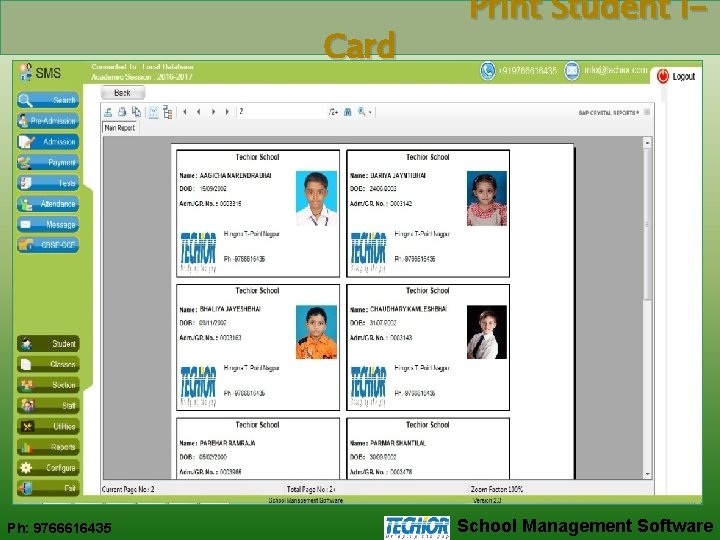Click photo on AAGICHA NARENDRABHAI card
Image resolution: width=720 pixels, height=540 pixels.
coord(316,198)
